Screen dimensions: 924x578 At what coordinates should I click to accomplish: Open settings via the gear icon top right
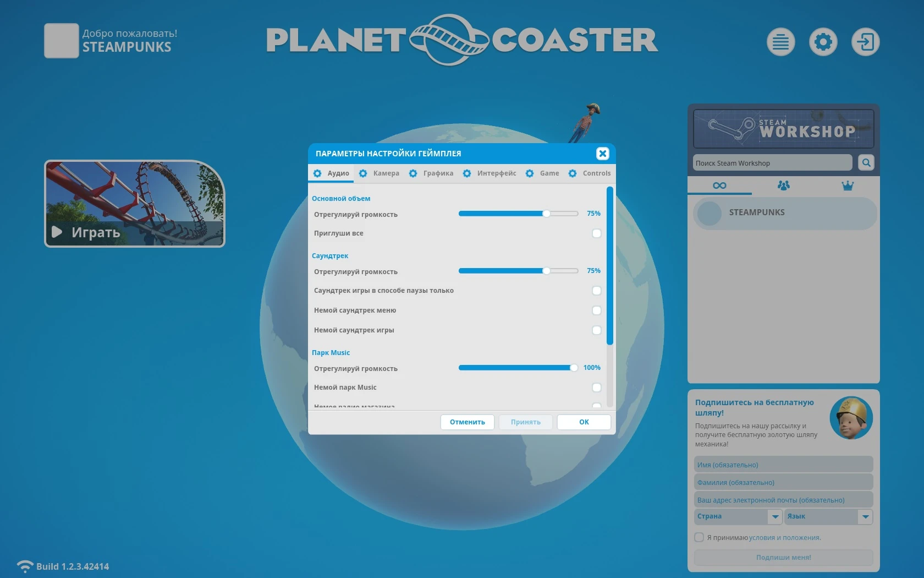click(x=823, y=41)
